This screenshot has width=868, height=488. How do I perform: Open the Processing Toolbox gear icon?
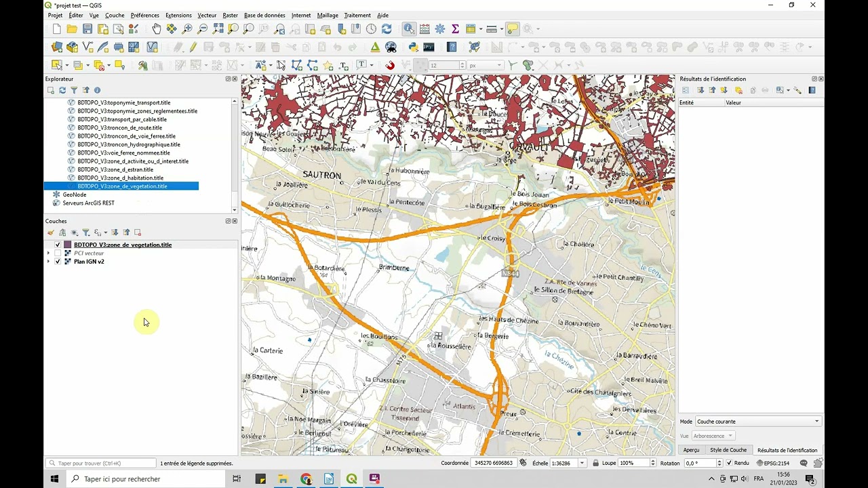pyautogui.click(x=440, y=29)
